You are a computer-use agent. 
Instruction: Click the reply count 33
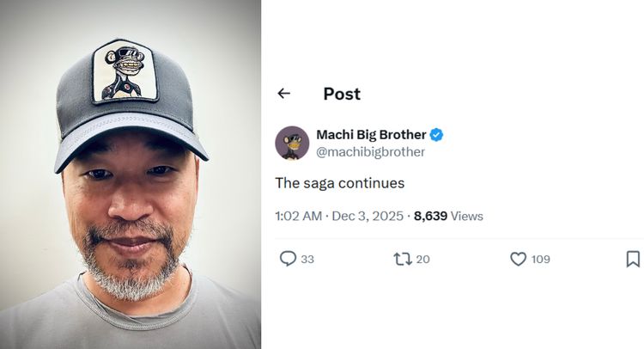pyautogui.click(x=307, y=260)
